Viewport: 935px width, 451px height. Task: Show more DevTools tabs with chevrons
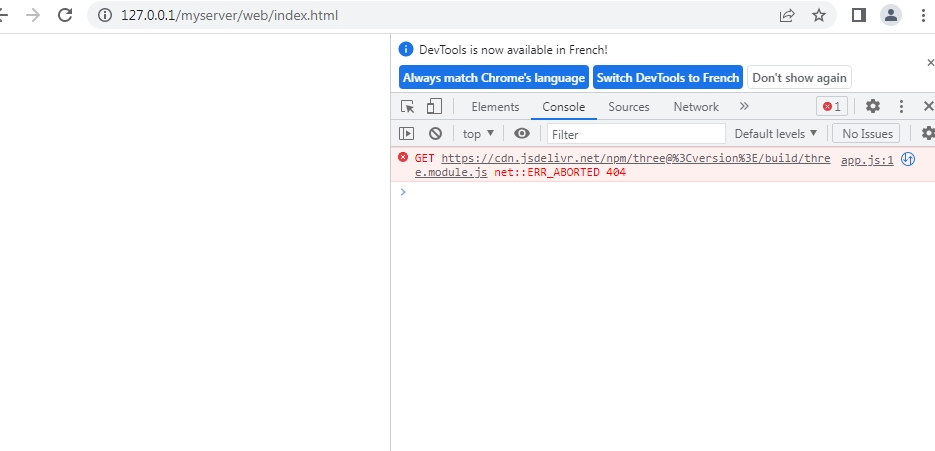[x=744, y=106]
